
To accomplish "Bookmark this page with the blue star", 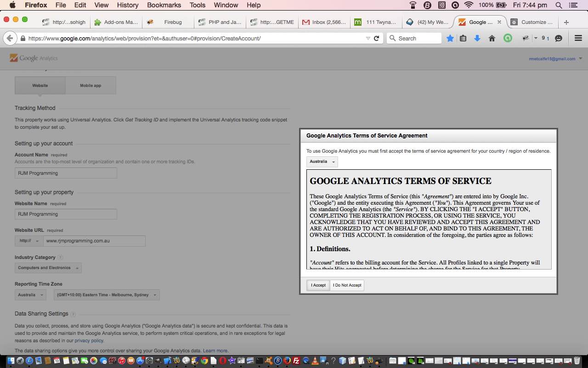I will pyautogui.click(x=450, y=39).
